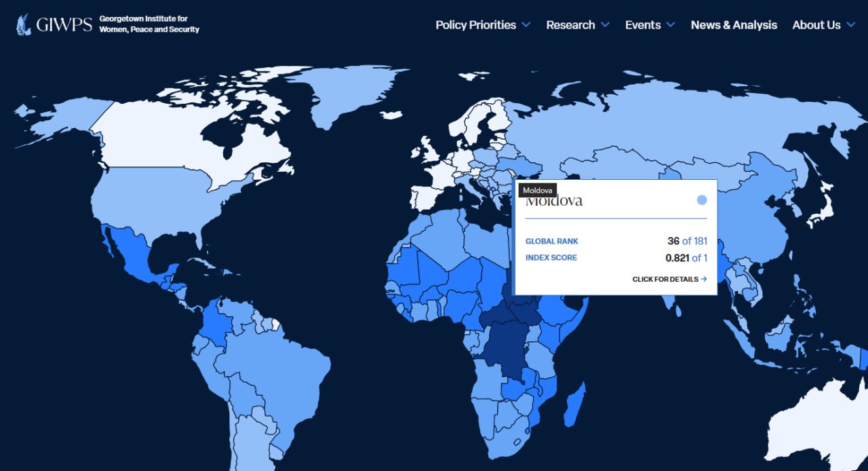Open the Events chevron dropdown
The width and height of the screenshot is (868, 471).
click(671, 25)
